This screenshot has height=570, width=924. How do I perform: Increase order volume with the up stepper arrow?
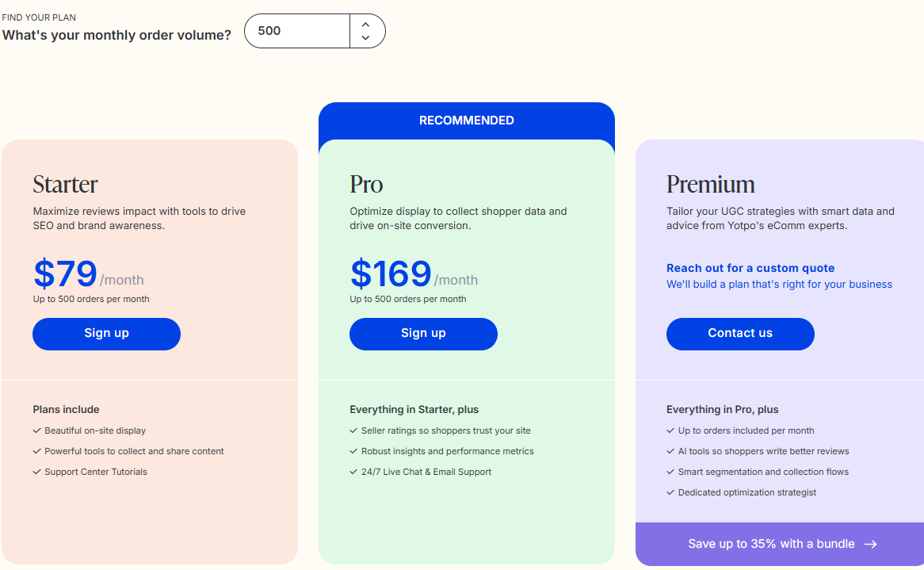coord(365,25)
